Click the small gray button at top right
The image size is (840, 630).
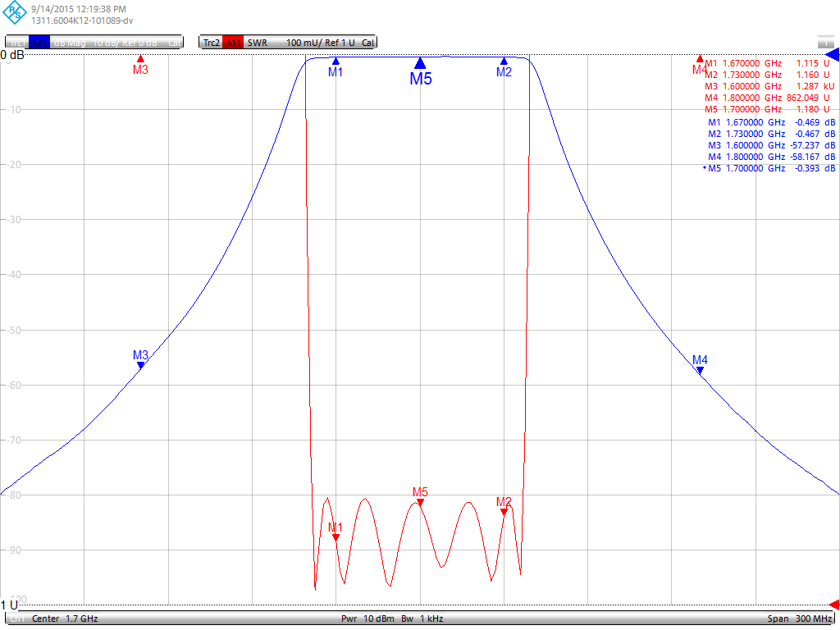click(x=825, y=42)
